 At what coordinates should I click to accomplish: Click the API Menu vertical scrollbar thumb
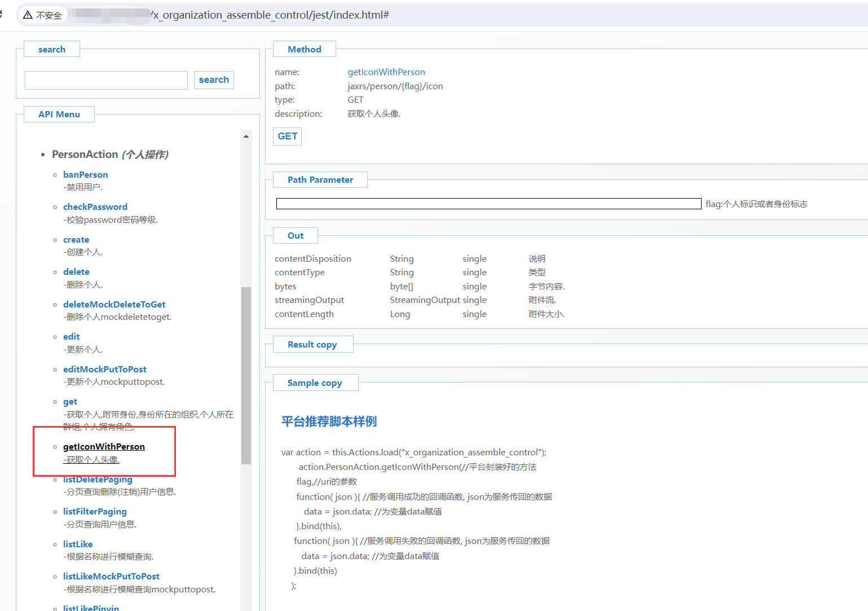[246, 375]
